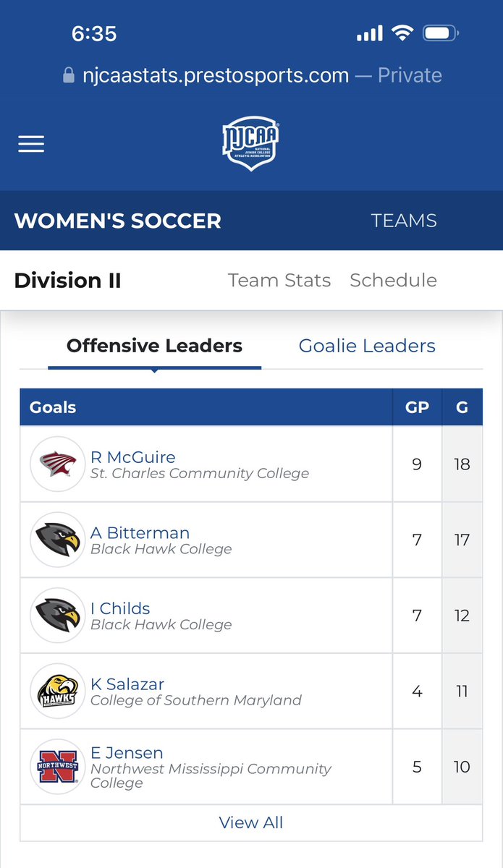Viewport: 503px width, 868px height.
Task: Click the Southern Maryland Hawks logo
Action: pos(58,692)
